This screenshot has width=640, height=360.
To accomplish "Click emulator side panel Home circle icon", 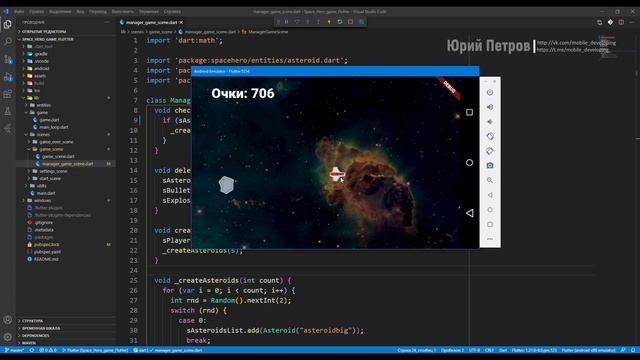I will pos(490,210).
